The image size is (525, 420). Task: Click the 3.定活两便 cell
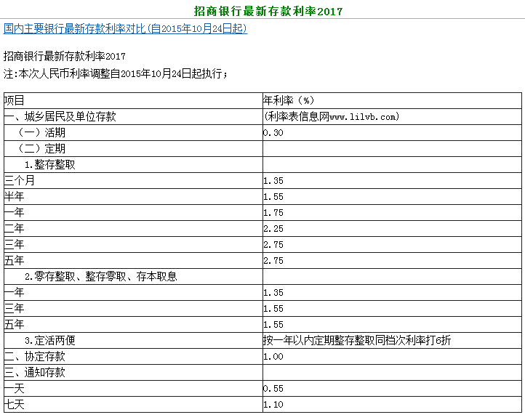(x=133, y=341)
